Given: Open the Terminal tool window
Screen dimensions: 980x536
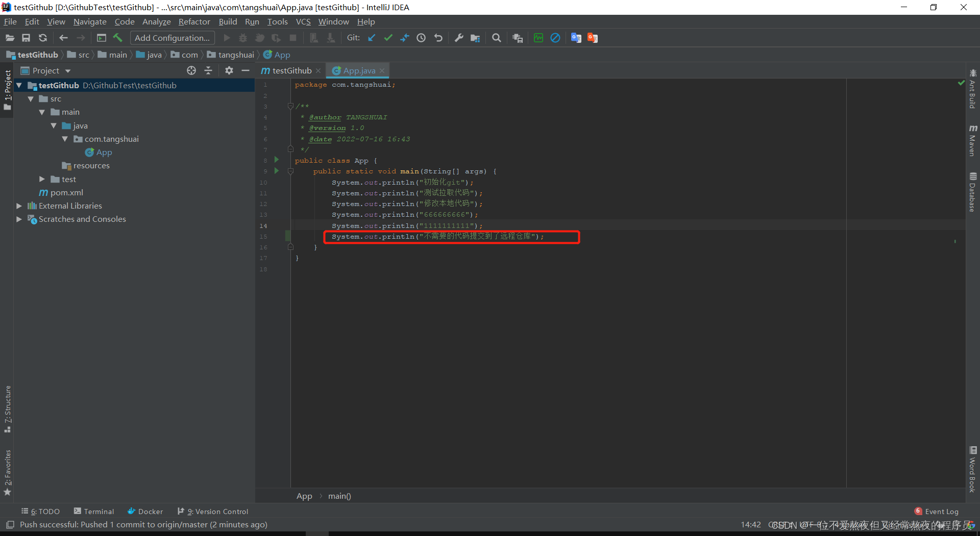Looking at the screenshot, I should [x=94, y=512].
